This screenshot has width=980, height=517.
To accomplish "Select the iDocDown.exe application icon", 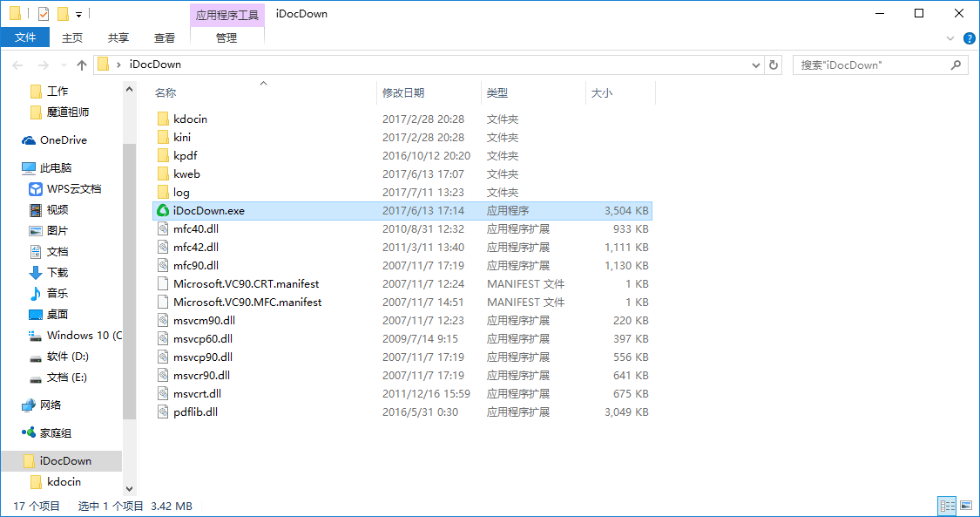I will click(162, 211).
